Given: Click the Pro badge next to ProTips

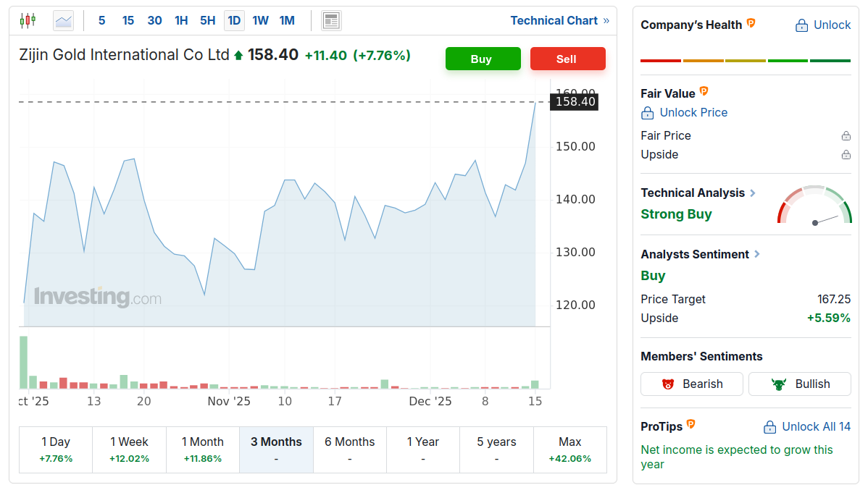Looking at the screenshot, I should (690, 425).
